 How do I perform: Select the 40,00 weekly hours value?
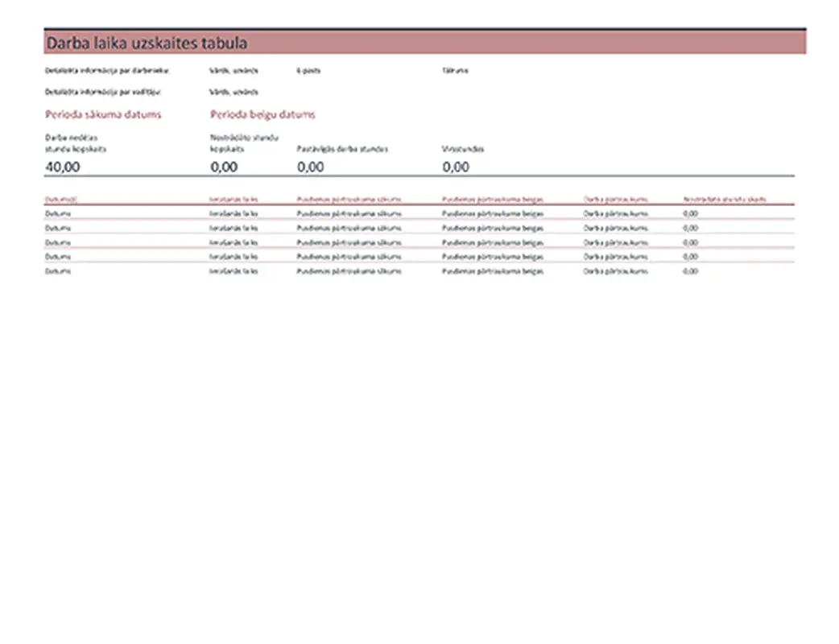63,167
